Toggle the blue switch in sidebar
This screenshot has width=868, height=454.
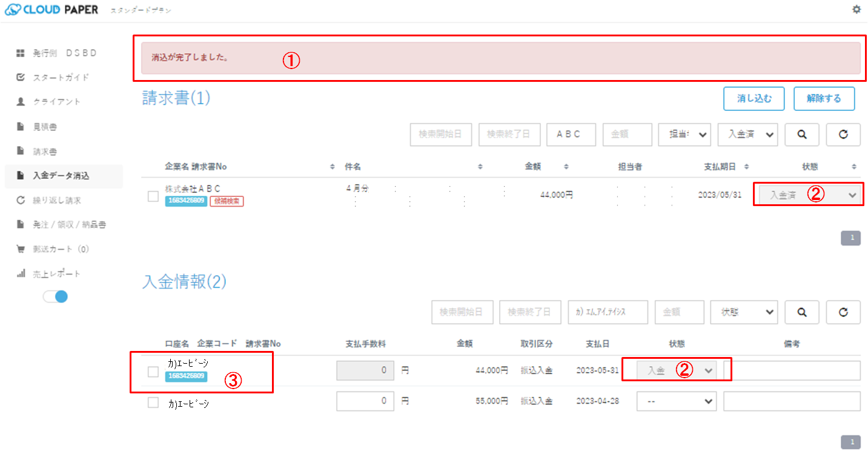click(x=55, y=296)
